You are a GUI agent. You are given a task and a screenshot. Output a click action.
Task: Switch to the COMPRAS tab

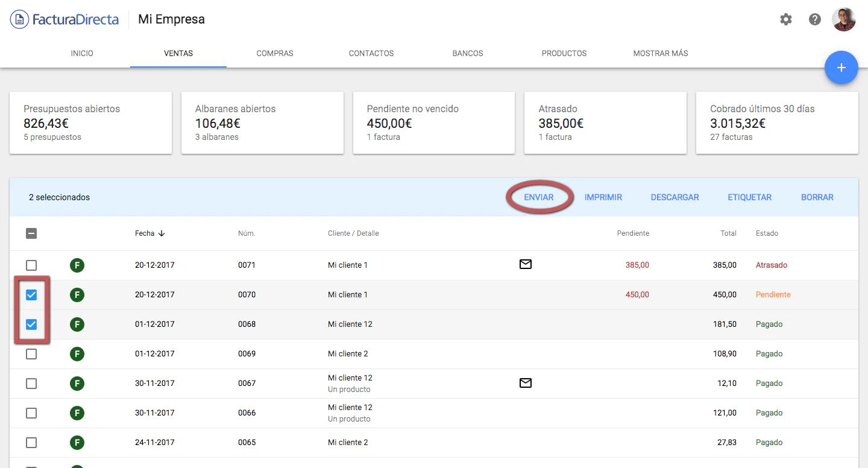pos(275,53)
